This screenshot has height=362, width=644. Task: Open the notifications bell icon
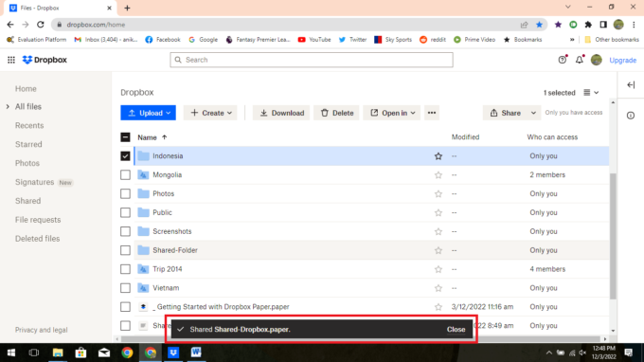click(579, 60)
